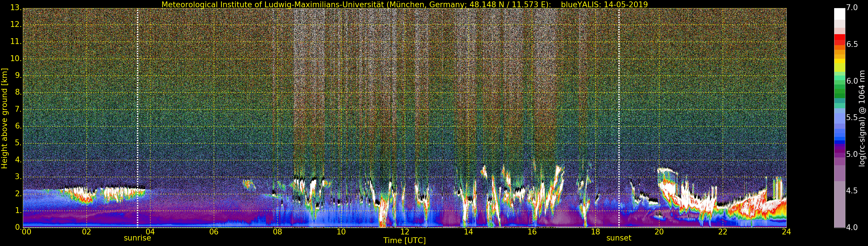Click the '4.' height tick label
This screenshot has height=246, width=868.
[18, 160]
